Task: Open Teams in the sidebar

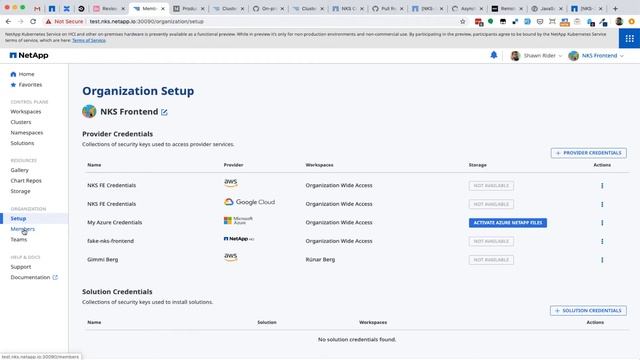Action: coord(19,240)
